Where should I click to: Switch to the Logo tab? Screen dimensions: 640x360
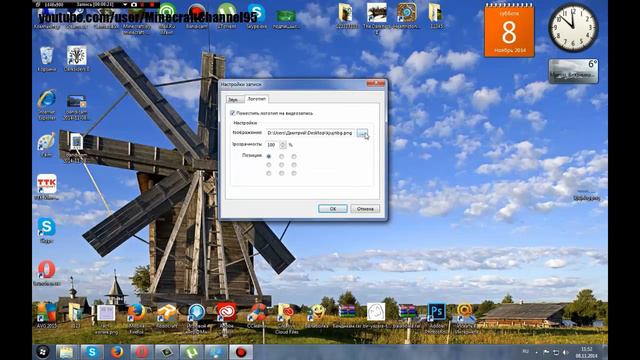pyautogui.click(x=257, y=99)
